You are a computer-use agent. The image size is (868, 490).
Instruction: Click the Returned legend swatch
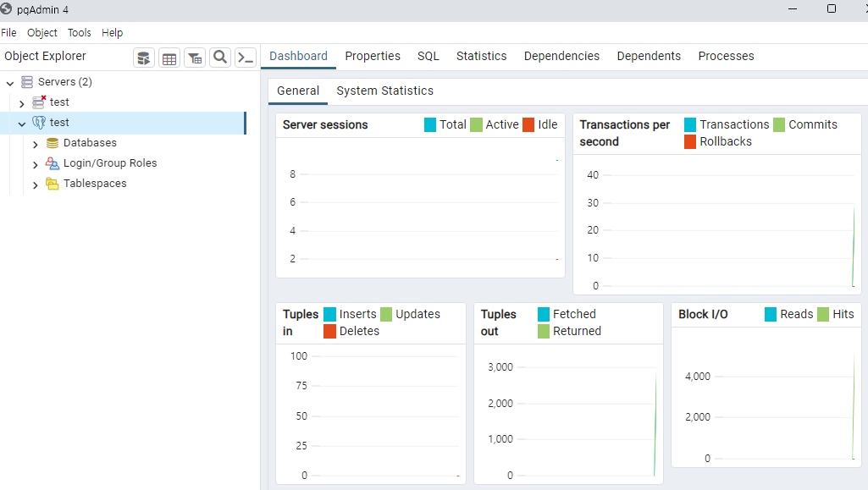pos(544,331)
